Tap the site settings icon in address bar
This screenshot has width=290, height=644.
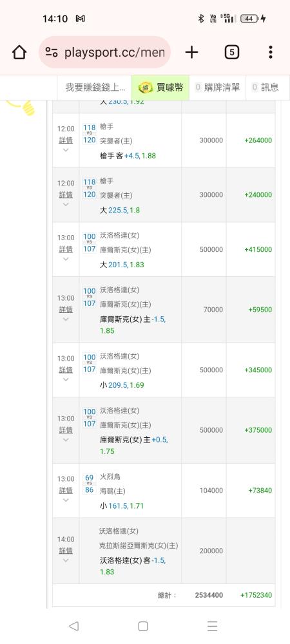click(52, 52)
